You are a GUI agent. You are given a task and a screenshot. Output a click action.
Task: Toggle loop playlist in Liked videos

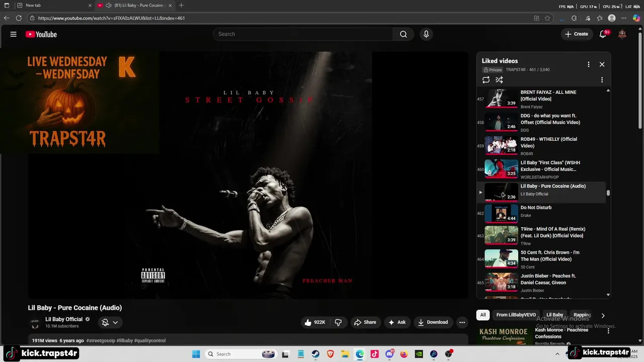(x=486, y=80)
